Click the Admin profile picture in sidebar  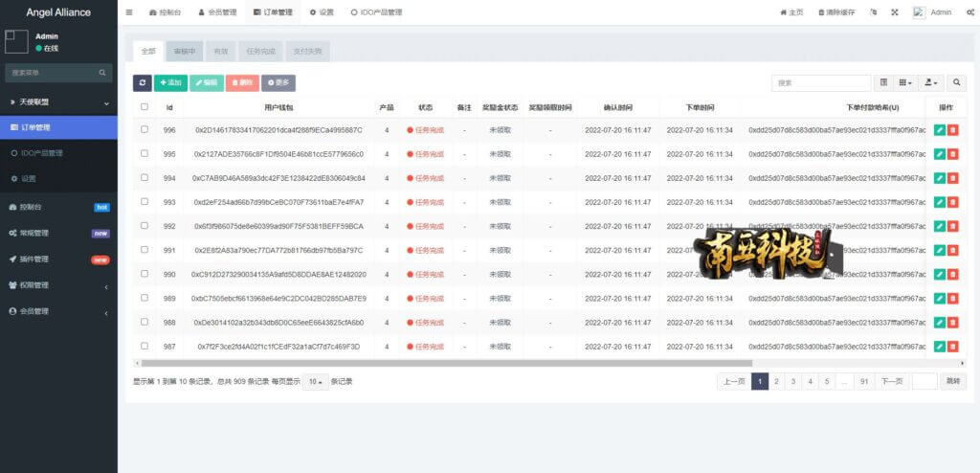tap(16, 42)
